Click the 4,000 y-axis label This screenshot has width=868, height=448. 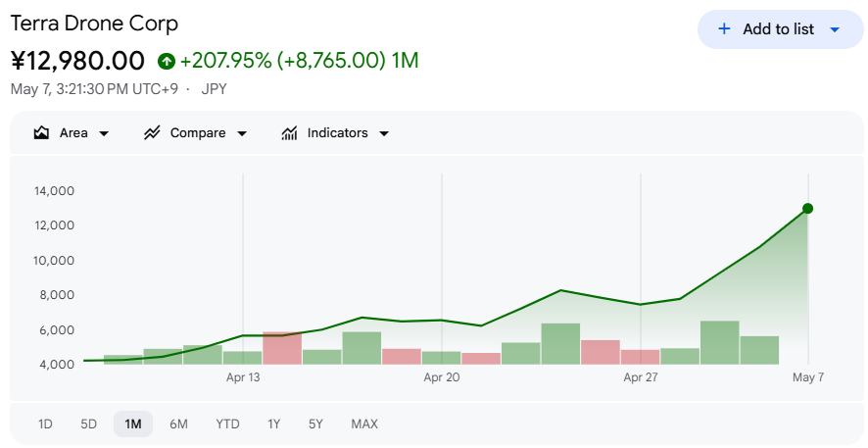coord(57,365)
